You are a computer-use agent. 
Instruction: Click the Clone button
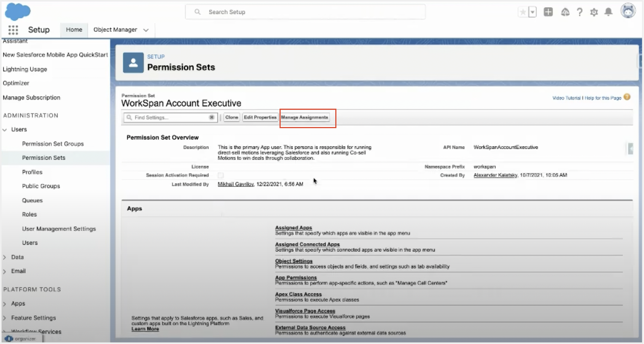[232, 117]
